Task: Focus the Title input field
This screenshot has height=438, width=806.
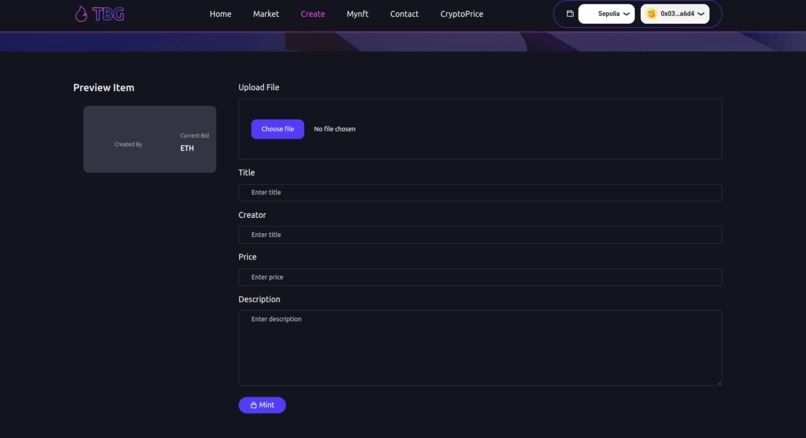Action: click(480, 192)
